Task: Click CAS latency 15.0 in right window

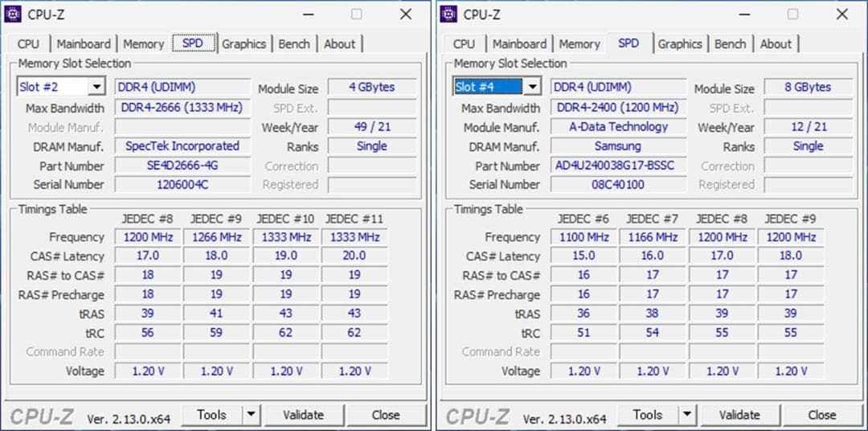Action: [583, 256]
